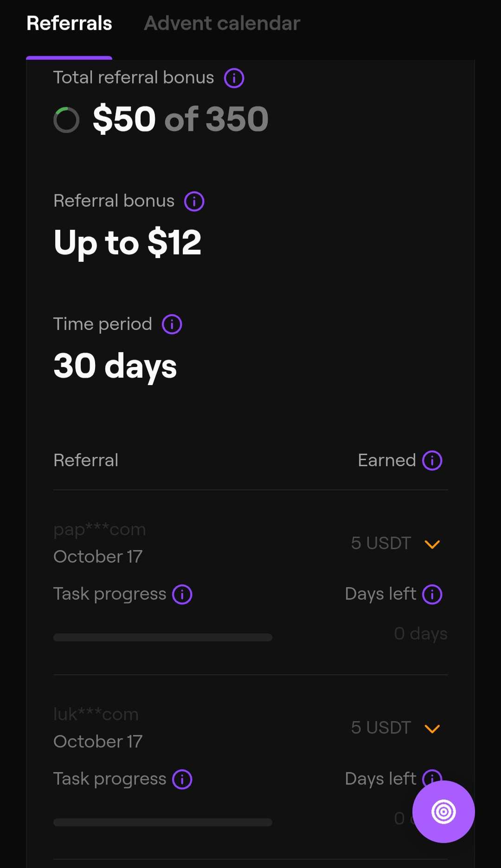This screenshot has height=868, width=501.
Task: Tap Days left info icon for pap***com
Action: pos(432,595)
